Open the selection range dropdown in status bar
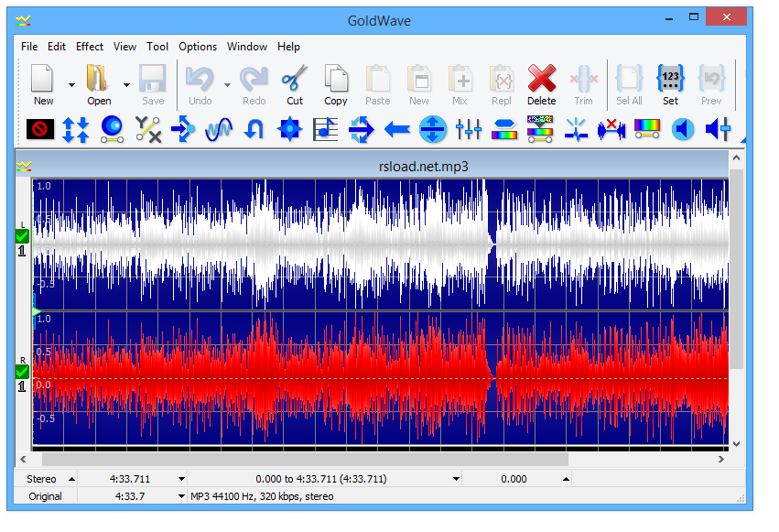 (x=456, y=479)
